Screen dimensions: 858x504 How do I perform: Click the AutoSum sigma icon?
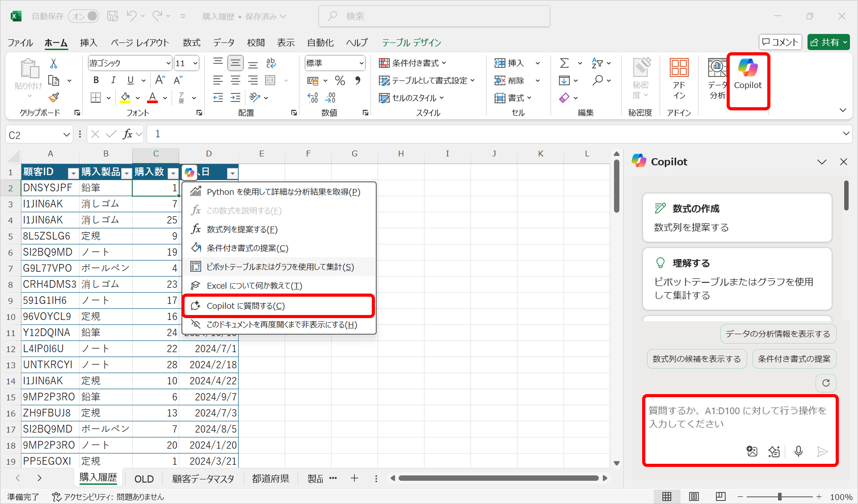564,63
